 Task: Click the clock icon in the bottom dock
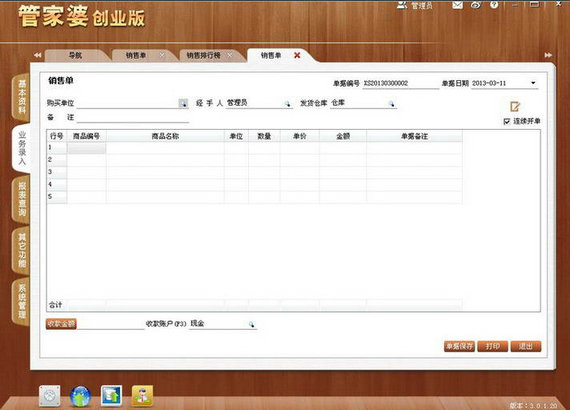pos(50,396)
